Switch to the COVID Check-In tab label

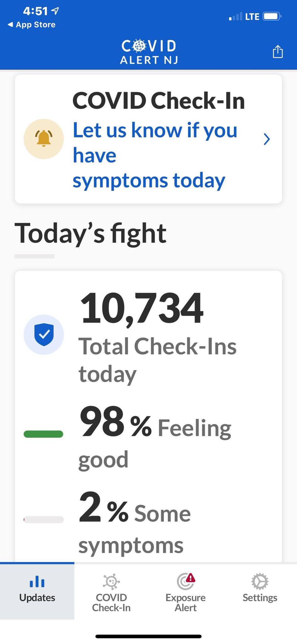coord(111,602)
